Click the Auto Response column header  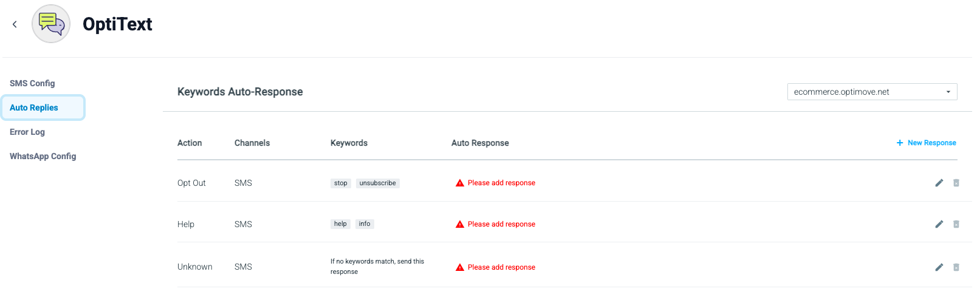point(480,143)
